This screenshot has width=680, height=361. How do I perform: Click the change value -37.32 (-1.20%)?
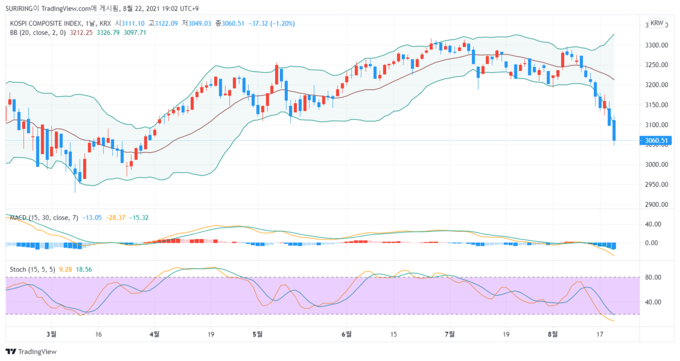coord(272,23)
